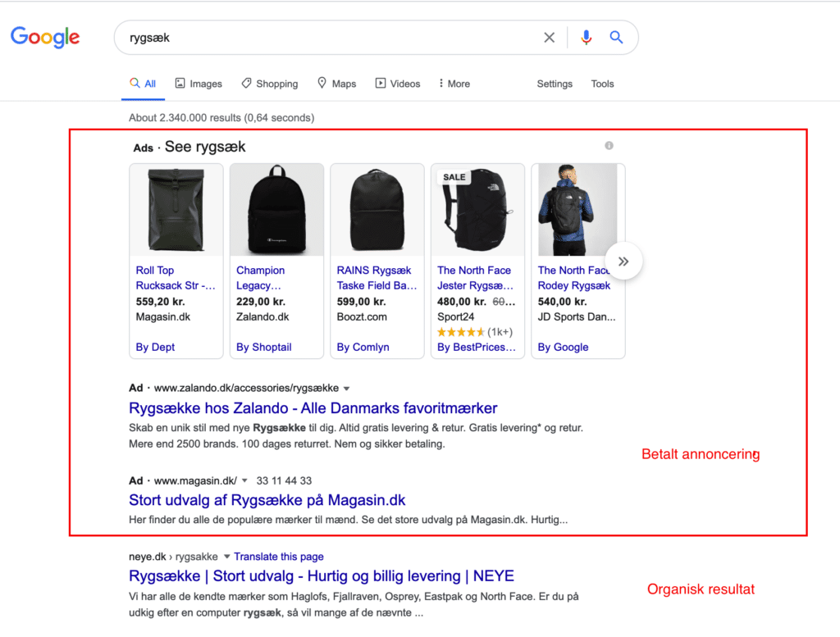Open the North Face Jester SALE image
The image size is (840, 637).
coord(478,210)
